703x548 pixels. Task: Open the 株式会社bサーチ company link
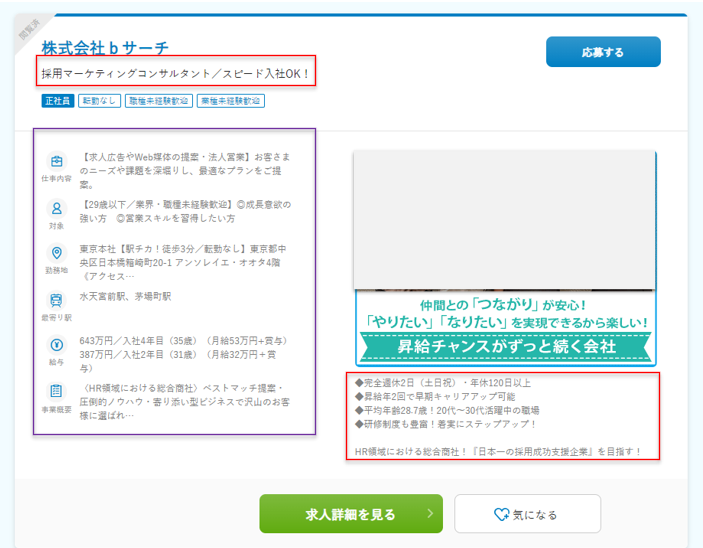point(105,48)
